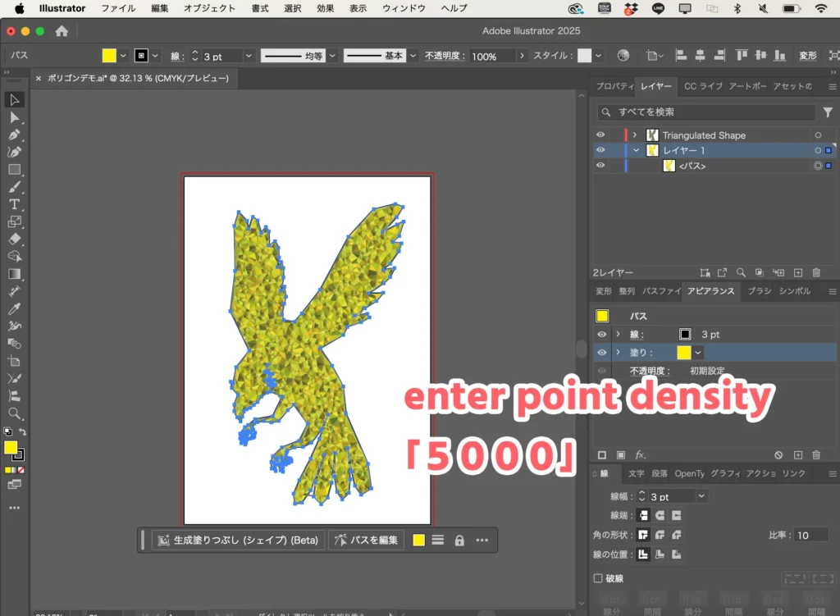Click the layers filter funnel icon
840x616 pixels.
coord(828,112)
